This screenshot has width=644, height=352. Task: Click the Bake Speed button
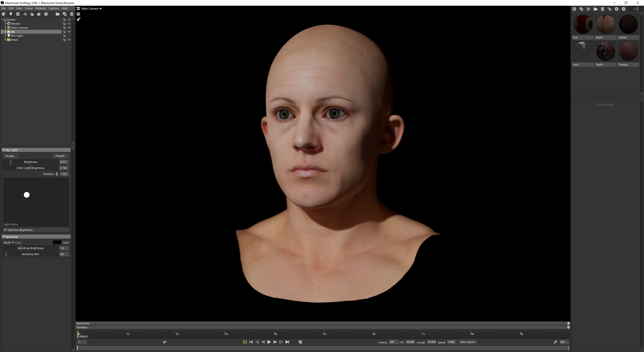click(x=467, y=342)
